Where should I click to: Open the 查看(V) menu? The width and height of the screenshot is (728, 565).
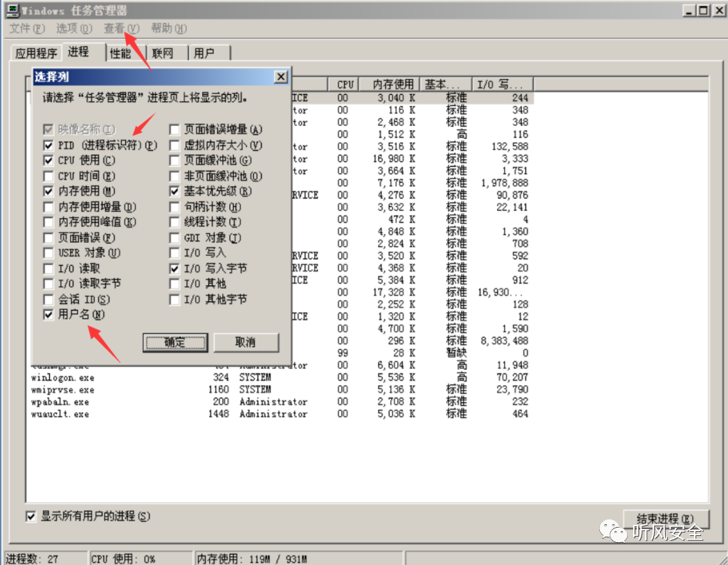pos(121,29)
